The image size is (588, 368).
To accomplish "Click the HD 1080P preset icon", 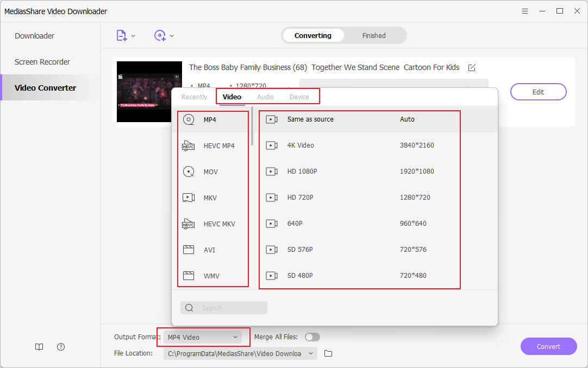I will coord(272,172).
